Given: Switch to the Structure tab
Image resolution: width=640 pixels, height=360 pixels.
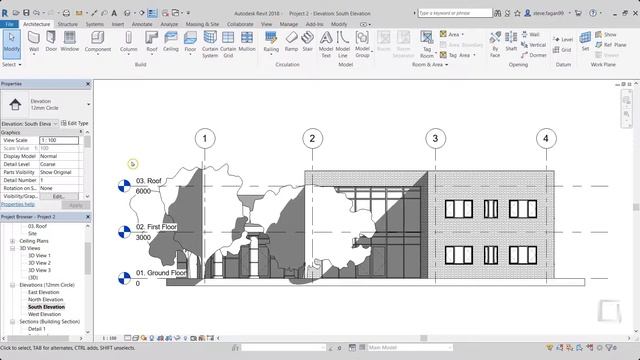Looking at the screenshot, I should tap(67, 24).
